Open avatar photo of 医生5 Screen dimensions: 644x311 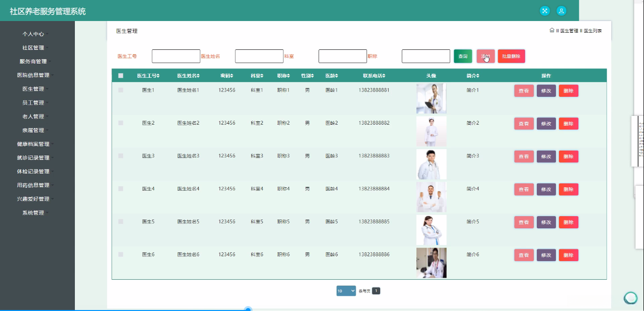431,230
